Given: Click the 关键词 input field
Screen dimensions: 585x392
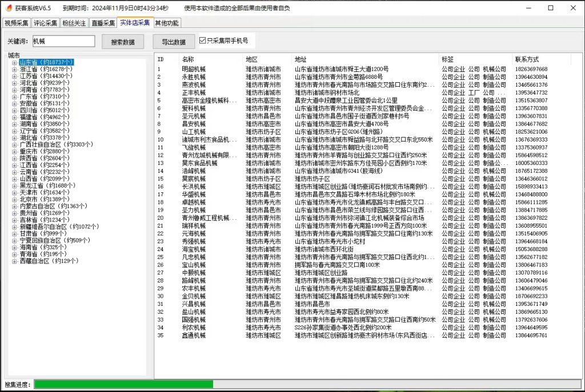Looking at the screenshot, I should click(63, 41).
